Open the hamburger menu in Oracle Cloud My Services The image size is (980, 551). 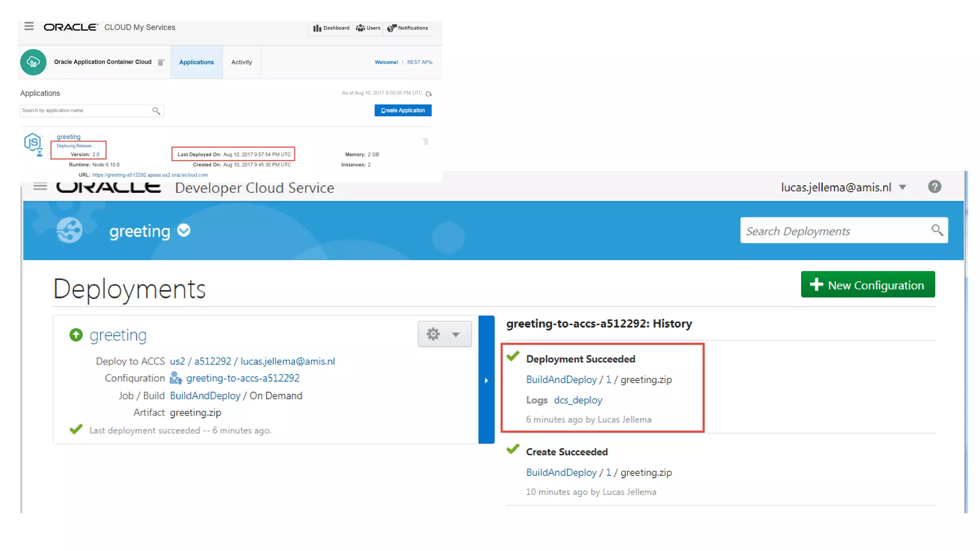click(x=29, y=26)
